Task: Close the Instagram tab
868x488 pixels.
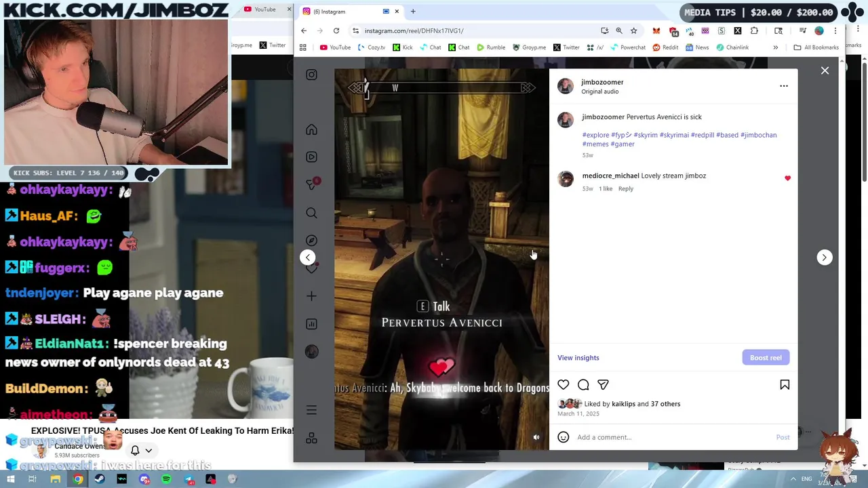Action: click(397, 12)
